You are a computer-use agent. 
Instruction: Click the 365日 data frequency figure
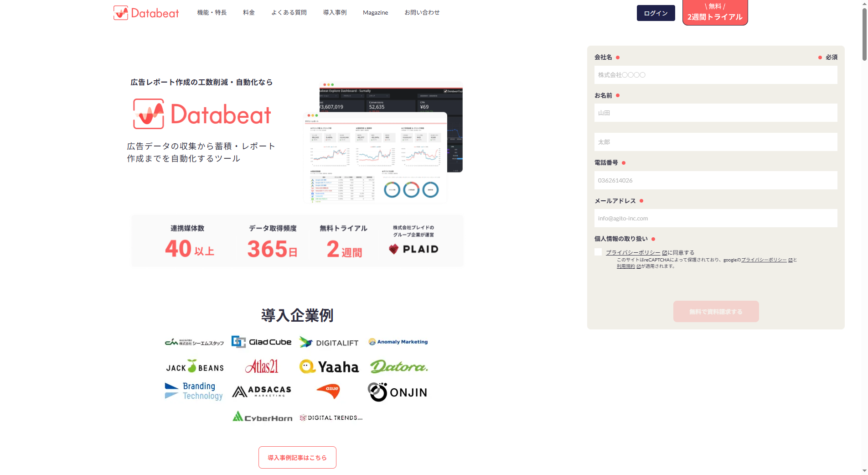(x=273, y=249)
